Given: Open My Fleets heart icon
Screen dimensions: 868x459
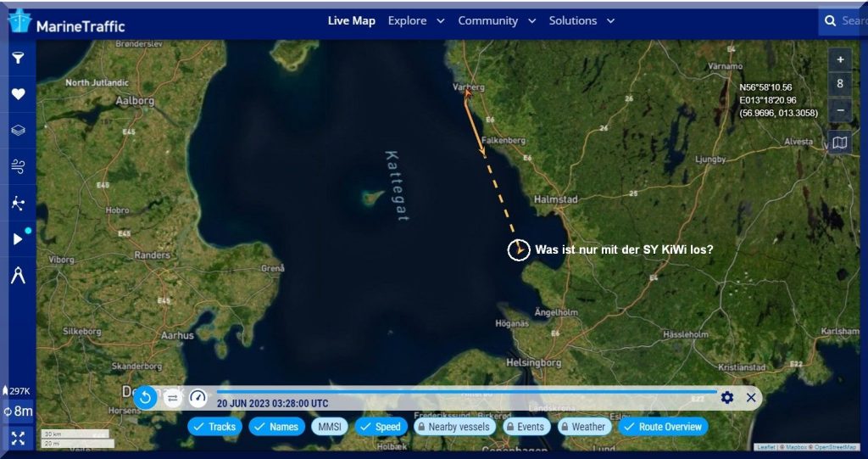Looking at the screenshot, I should click(x=18, y=94).
